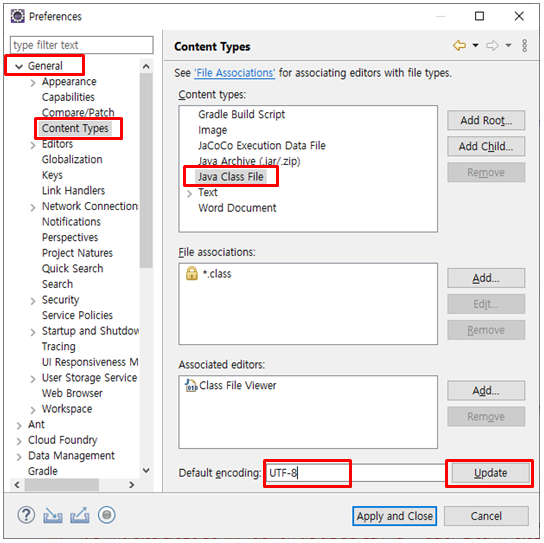
Task: Select Keys preference page
Action: click(52, 175)
